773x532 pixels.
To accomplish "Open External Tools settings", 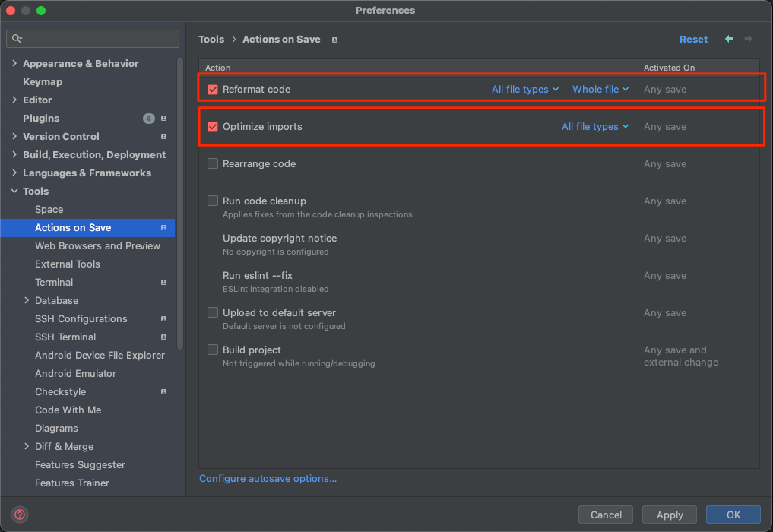I will pos(67,264).
